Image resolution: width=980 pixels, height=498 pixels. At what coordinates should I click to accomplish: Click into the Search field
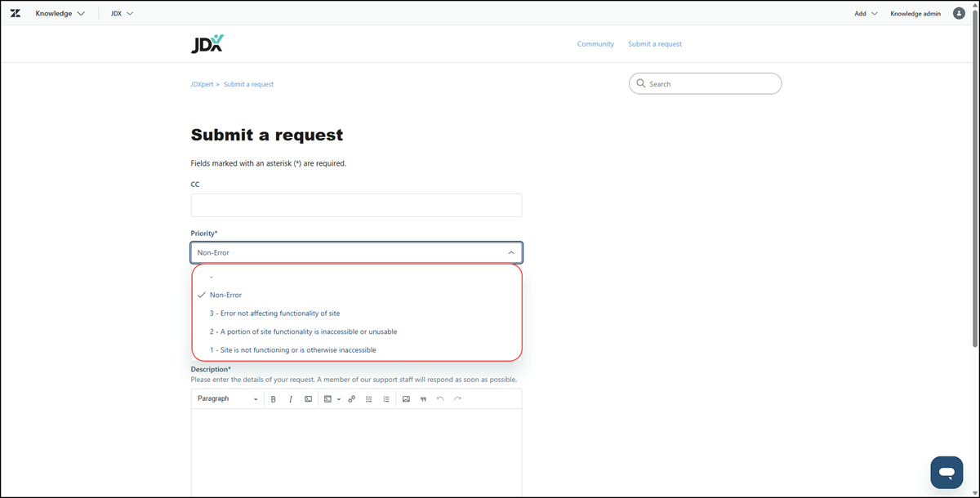[710, 84]
